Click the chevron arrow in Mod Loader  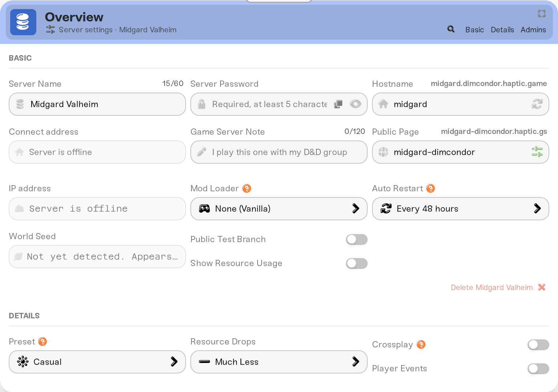coord(356,208)
